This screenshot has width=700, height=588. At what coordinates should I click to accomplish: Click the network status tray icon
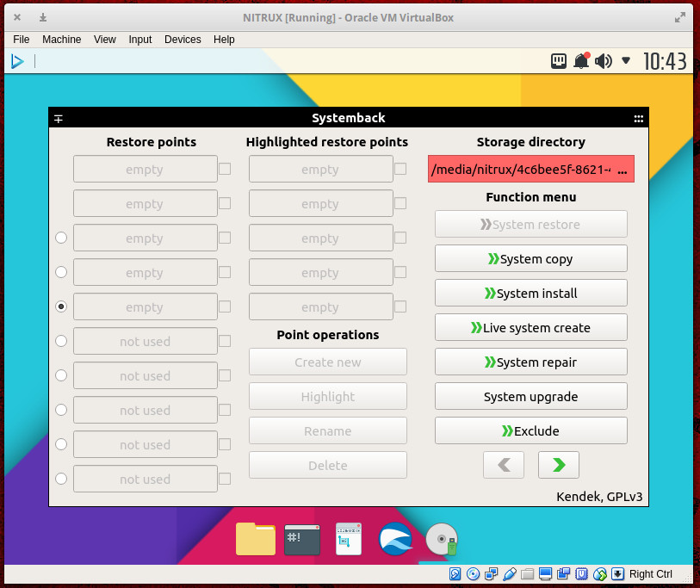[560, 61]
